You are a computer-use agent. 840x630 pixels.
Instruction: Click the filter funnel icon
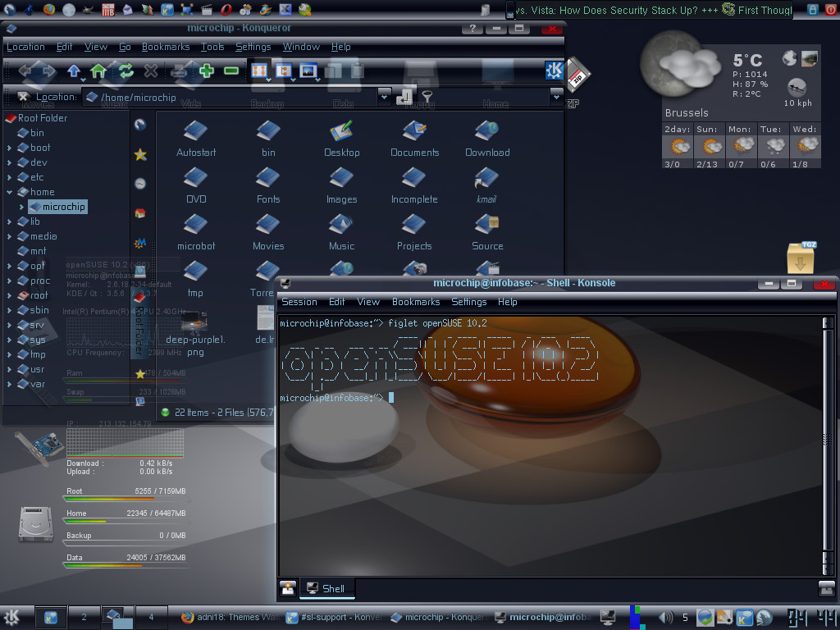[x=427, y=97]
